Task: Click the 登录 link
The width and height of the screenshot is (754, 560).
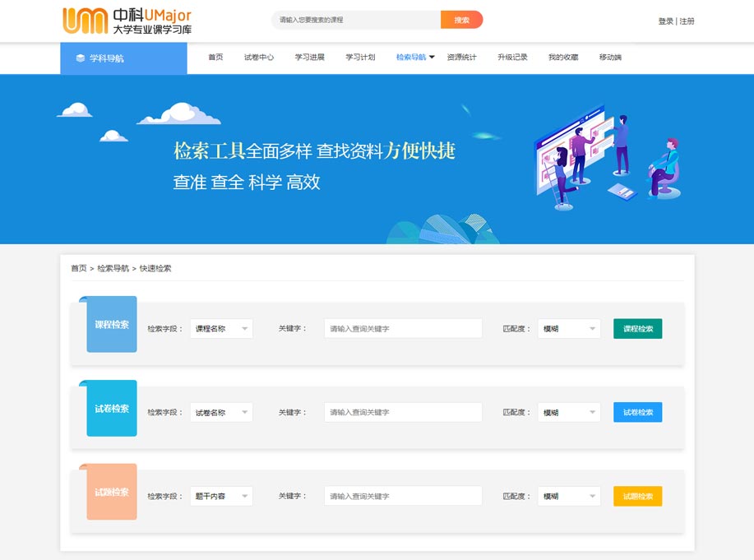Action: tap(665, 21)
